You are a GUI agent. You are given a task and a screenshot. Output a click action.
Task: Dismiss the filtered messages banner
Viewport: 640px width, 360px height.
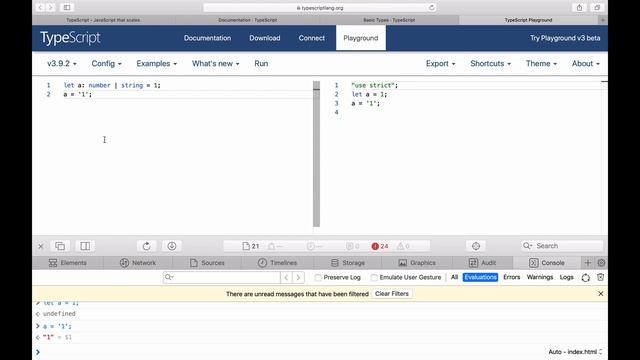coord(600,293)
